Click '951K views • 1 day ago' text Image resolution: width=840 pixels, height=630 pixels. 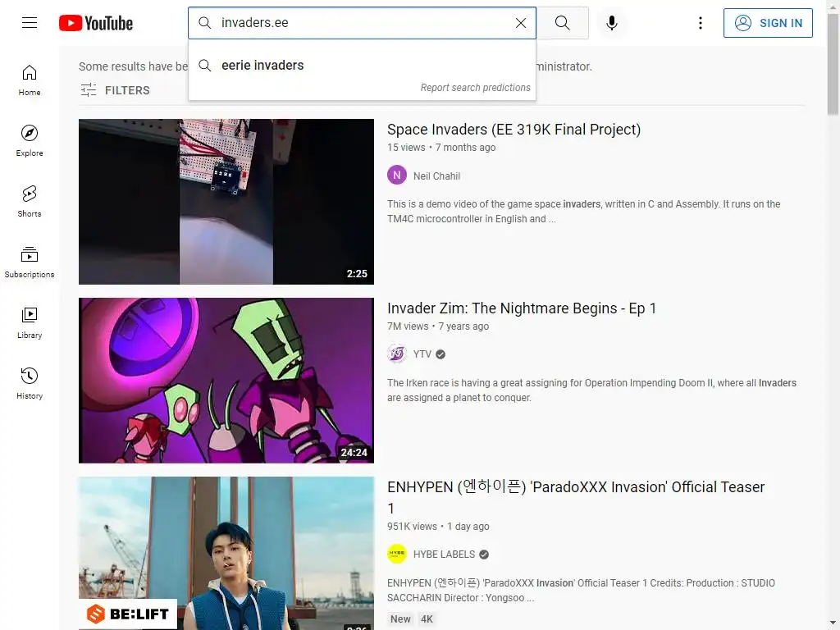click(438, 527)
